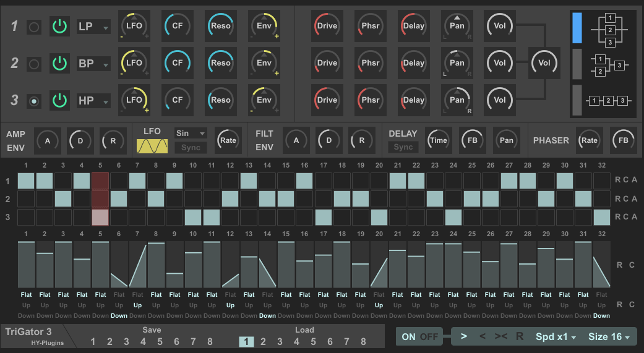Switch the gate ON/OFF toggle
This screenshot has height=353, width=644.
click(x=419, y=337)
